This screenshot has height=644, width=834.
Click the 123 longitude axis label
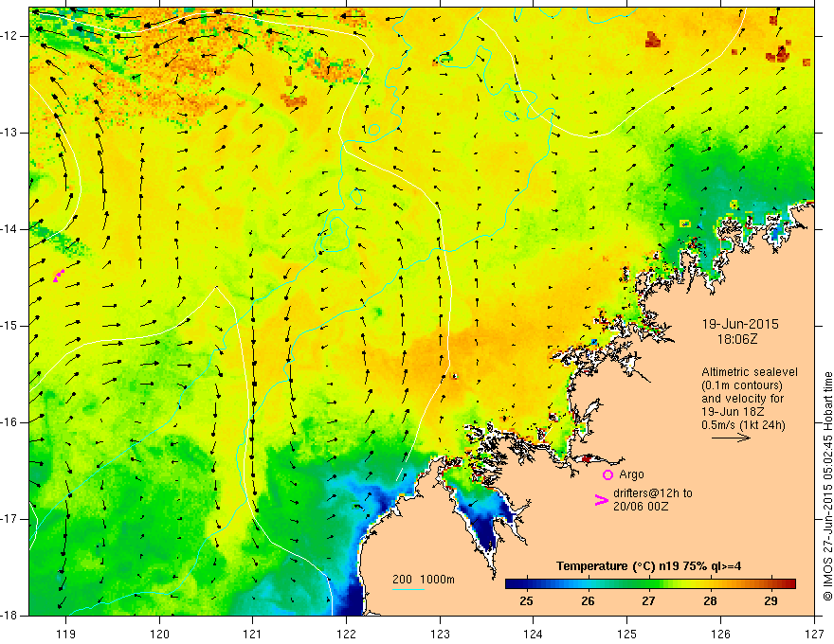[x=440, y=634]
